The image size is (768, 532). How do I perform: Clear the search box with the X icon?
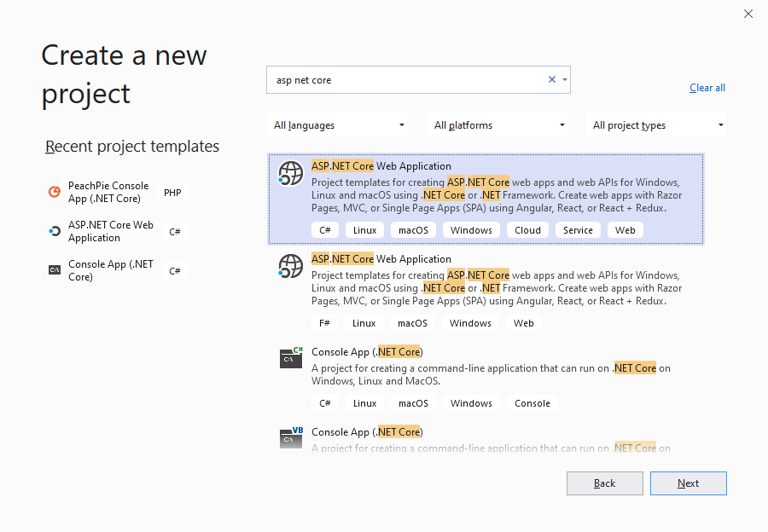[552, 79]
